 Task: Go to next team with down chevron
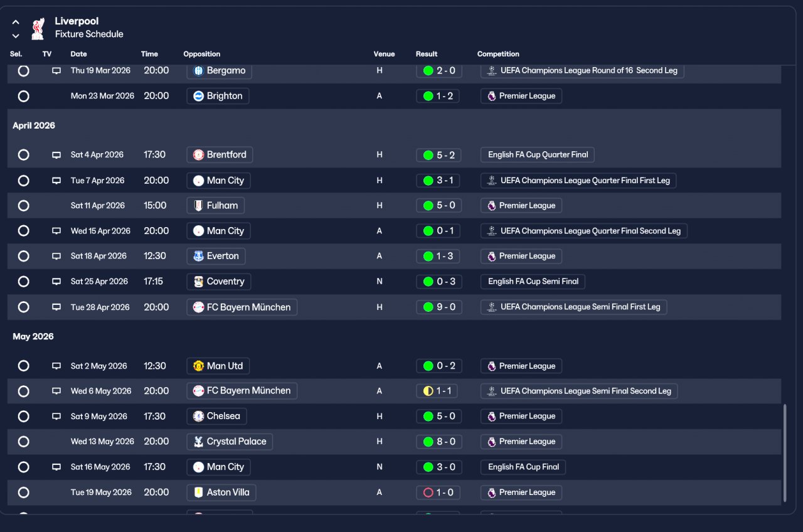click(16, 36)
